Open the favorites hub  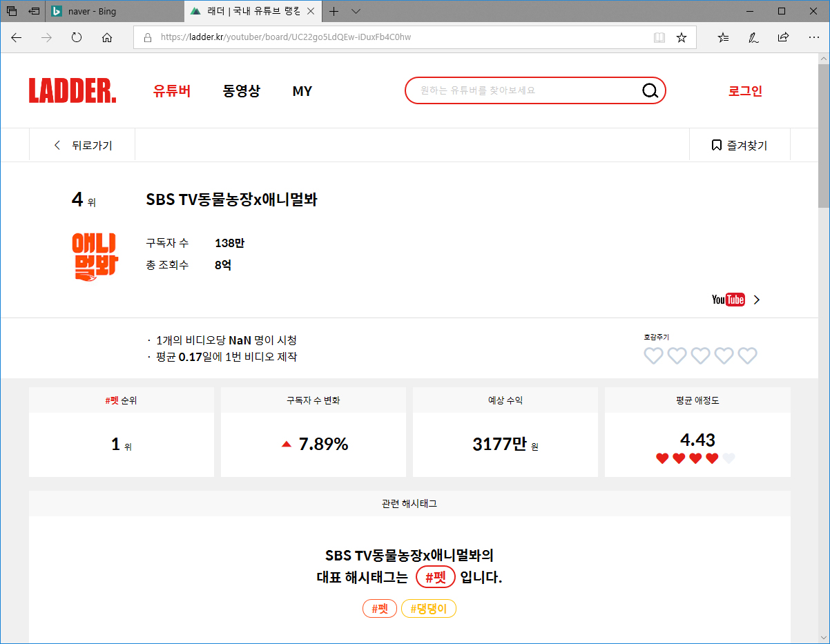[x=723, y=37]
